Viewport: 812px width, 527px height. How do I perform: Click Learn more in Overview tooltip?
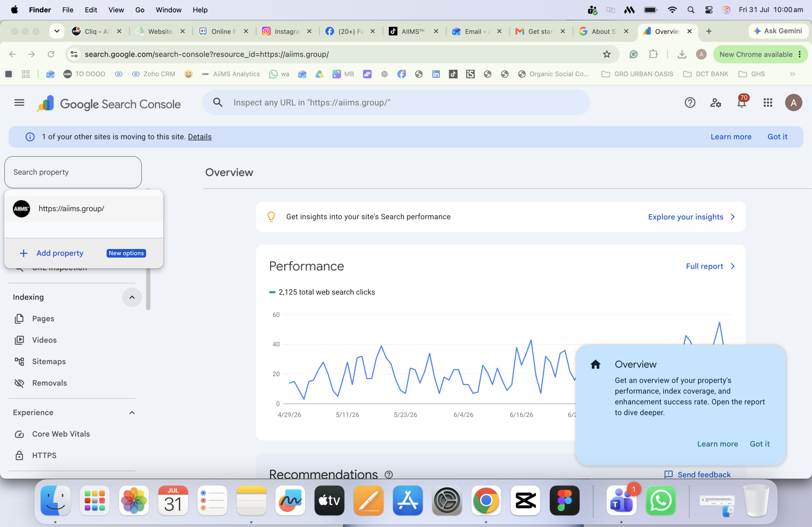tap(717, 443)
